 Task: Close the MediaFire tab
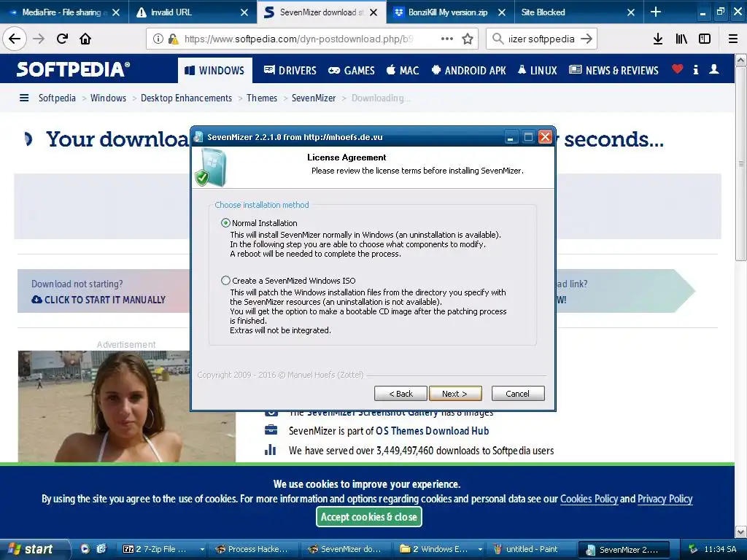click(116, 12)
